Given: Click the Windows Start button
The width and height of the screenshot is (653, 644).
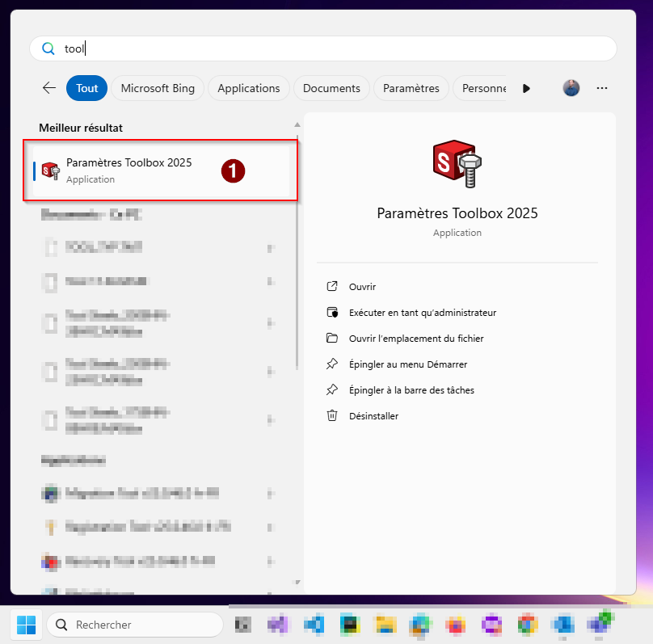Looking at the screenshot, I should pos(26,625).
